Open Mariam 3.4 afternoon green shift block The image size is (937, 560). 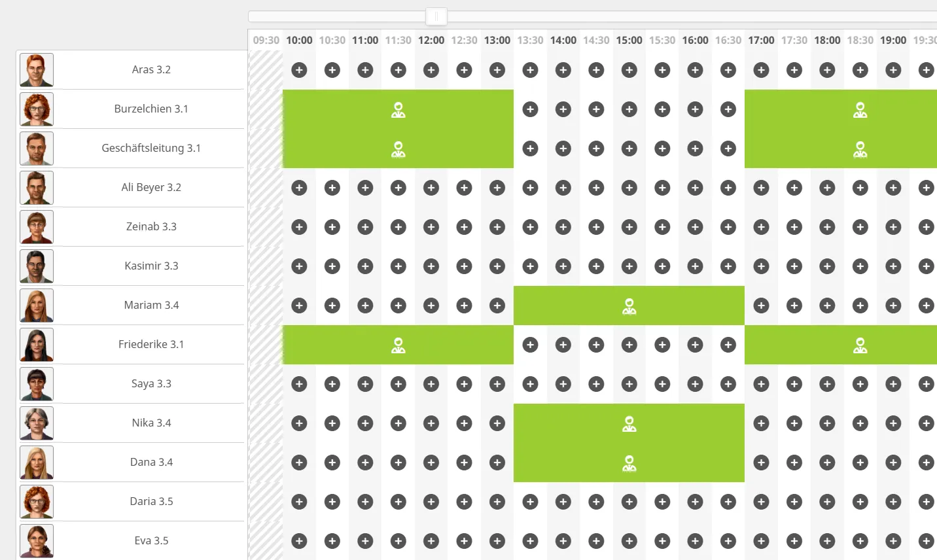629,306
